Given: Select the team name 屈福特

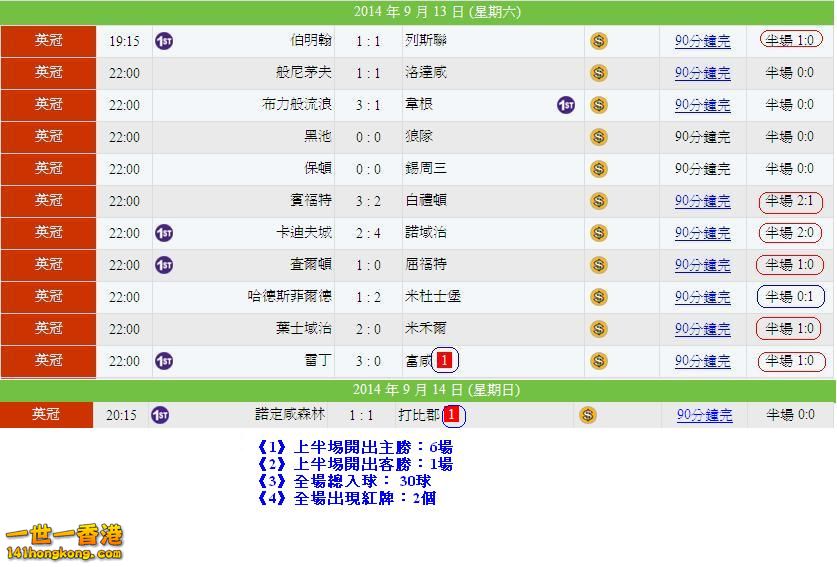Looking at the screenshot, I should tap(426, 265).
